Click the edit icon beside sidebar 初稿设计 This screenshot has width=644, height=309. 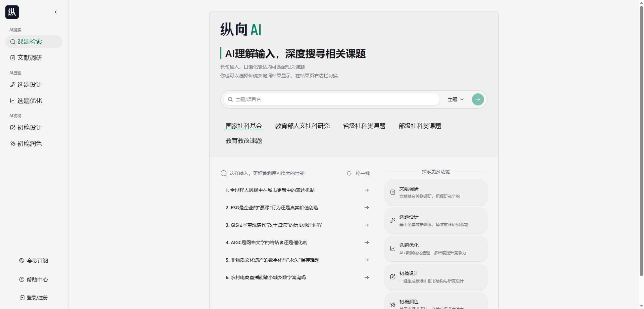pyautogui.click(x=13, y=128)
